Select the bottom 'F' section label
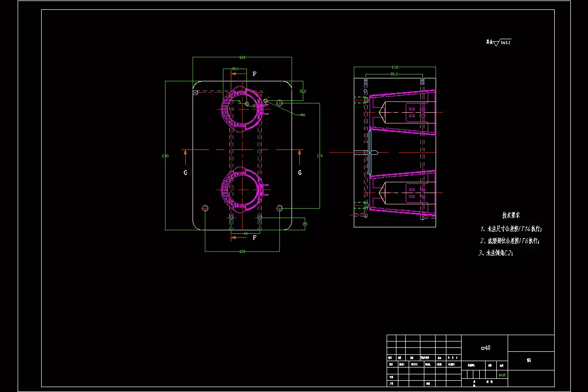Viewport: 588px width, 392px height. point(254,238)
